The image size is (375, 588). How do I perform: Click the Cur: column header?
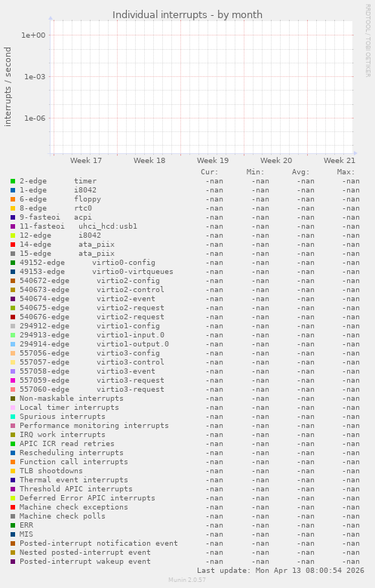[209, 172]
